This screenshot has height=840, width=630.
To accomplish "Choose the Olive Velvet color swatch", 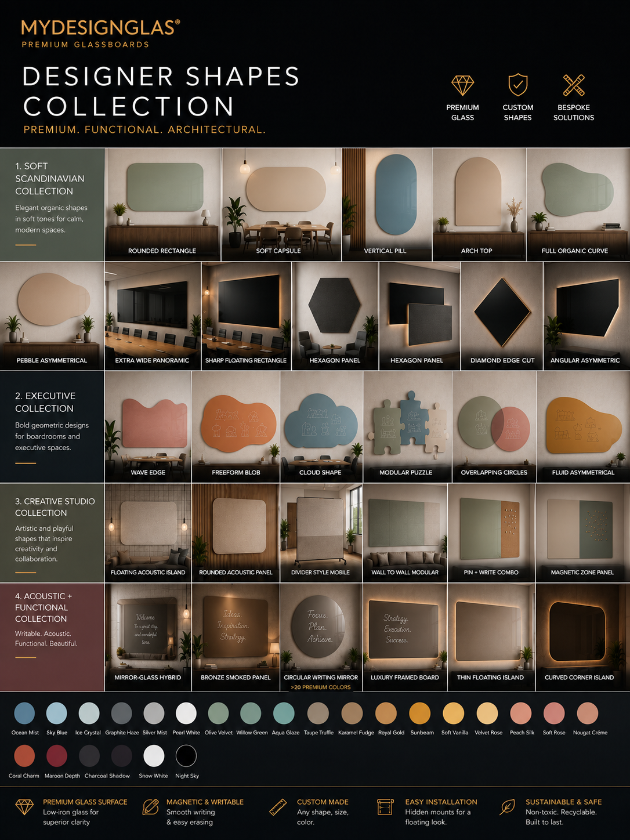I will pyautogui.click(x=219, y=713).
